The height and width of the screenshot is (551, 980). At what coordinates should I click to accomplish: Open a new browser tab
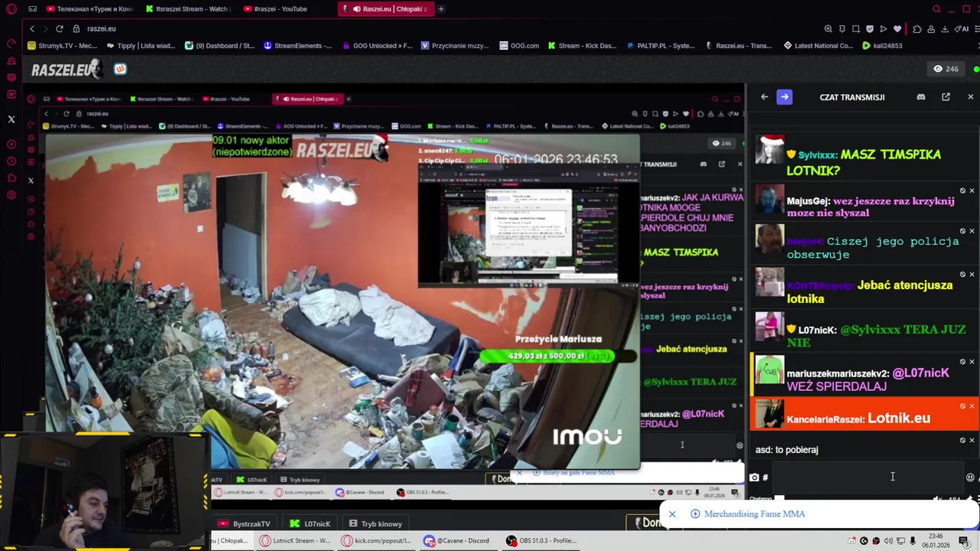click(x=441, y=9)
